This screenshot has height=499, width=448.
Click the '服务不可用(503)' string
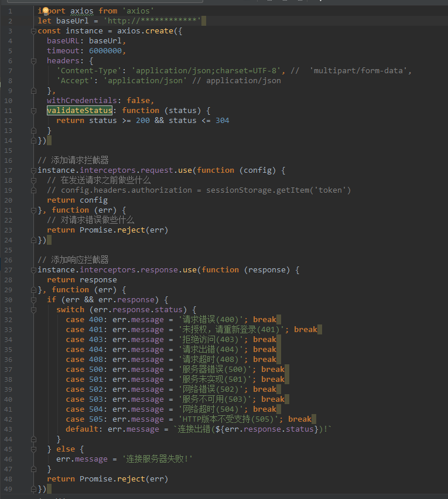[214, 399]
